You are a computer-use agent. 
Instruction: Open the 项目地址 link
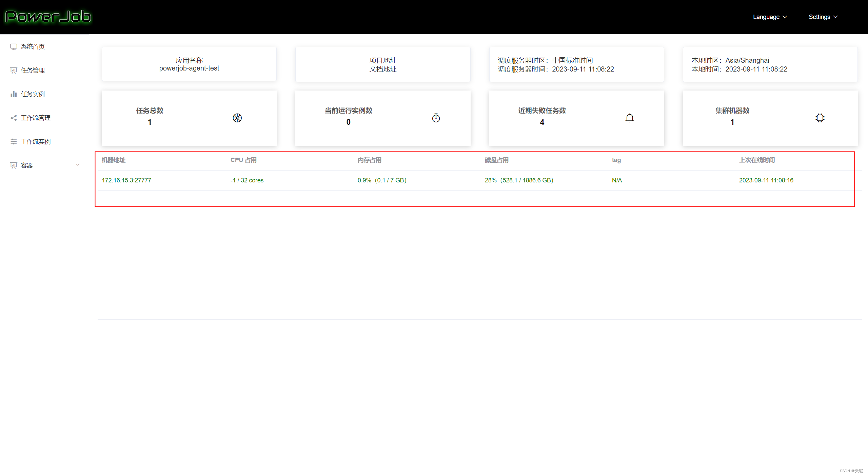(x=383, y=60)
